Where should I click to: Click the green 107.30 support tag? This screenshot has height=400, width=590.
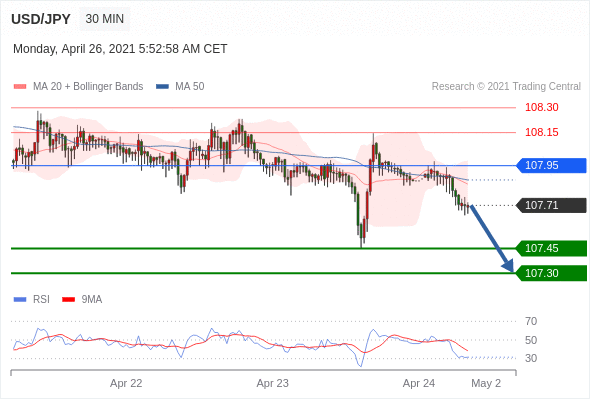pyautogui.click(x=551, y=273)
